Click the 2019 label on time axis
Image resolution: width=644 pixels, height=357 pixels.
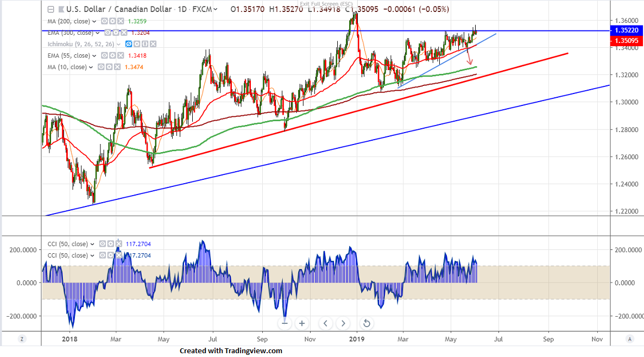tap(357, 339)
